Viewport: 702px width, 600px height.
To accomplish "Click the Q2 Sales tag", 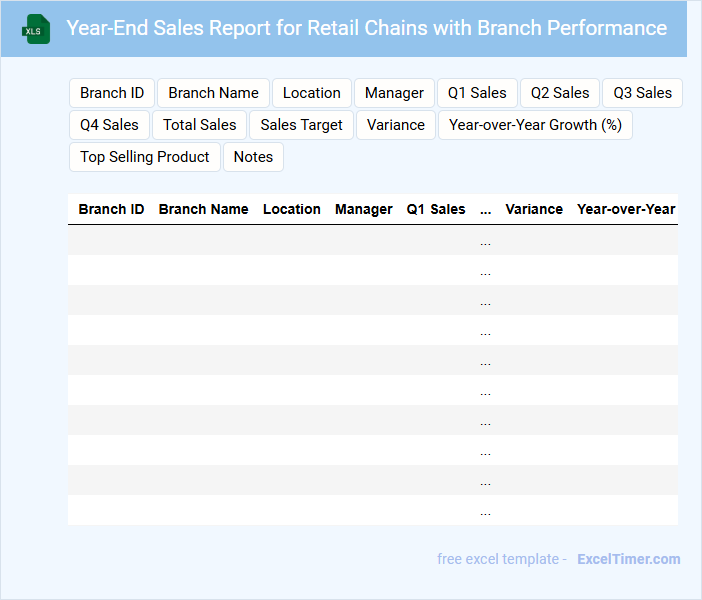I will tap(560, 93).
